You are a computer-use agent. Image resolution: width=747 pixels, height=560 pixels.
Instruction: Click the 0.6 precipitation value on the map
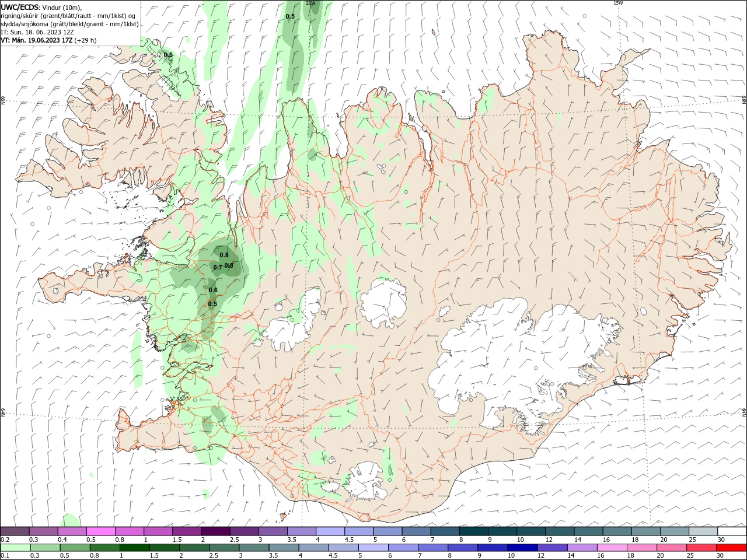pyautogui.click(x=213, y=290)
